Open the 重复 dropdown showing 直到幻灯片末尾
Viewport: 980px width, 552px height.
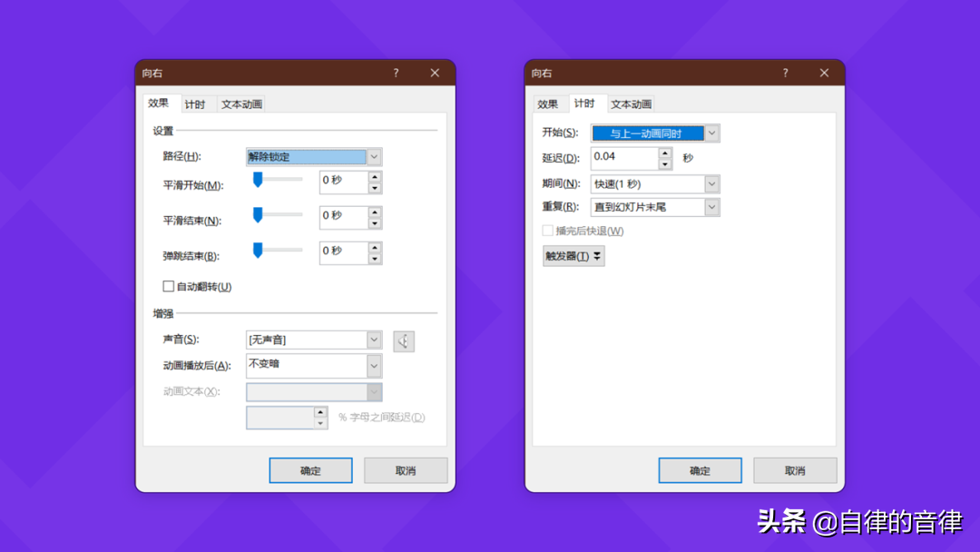(x=655, y=207)
